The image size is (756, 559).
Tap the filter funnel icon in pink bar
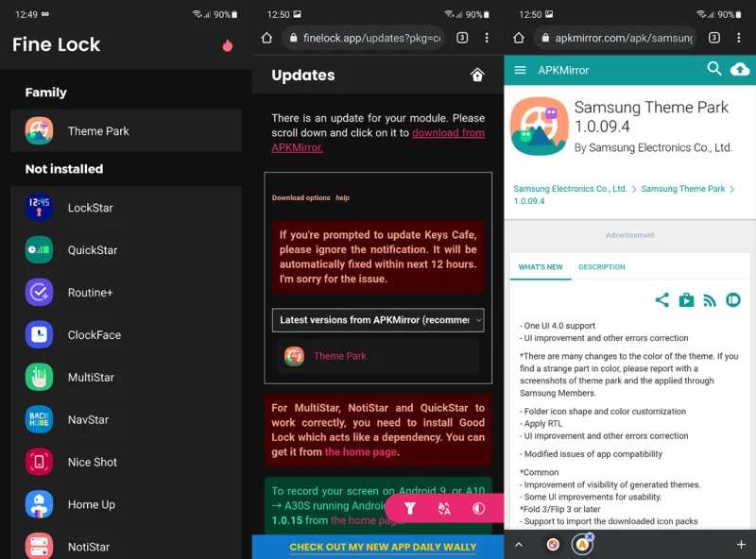(x=410, y=508)
